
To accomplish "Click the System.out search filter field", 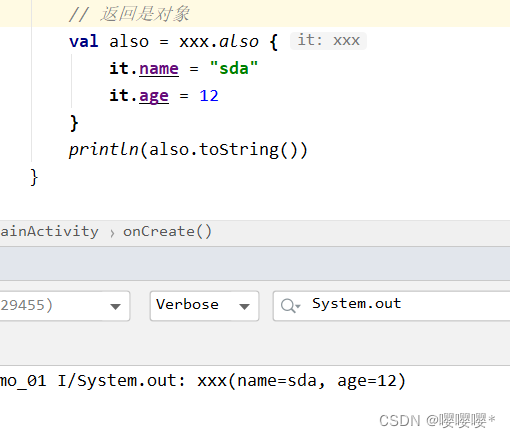I will coord(391,306).
